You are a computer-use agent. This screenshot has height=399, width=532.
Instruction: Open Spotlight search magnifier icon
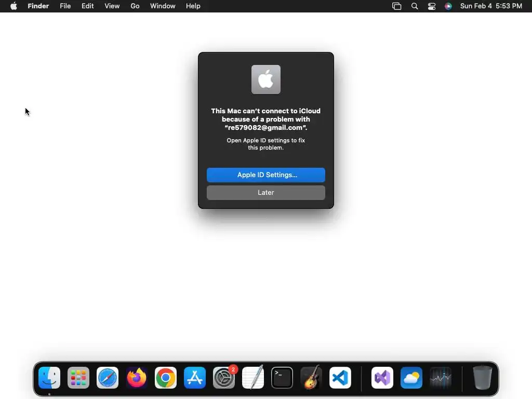click(x=415, y=6)
